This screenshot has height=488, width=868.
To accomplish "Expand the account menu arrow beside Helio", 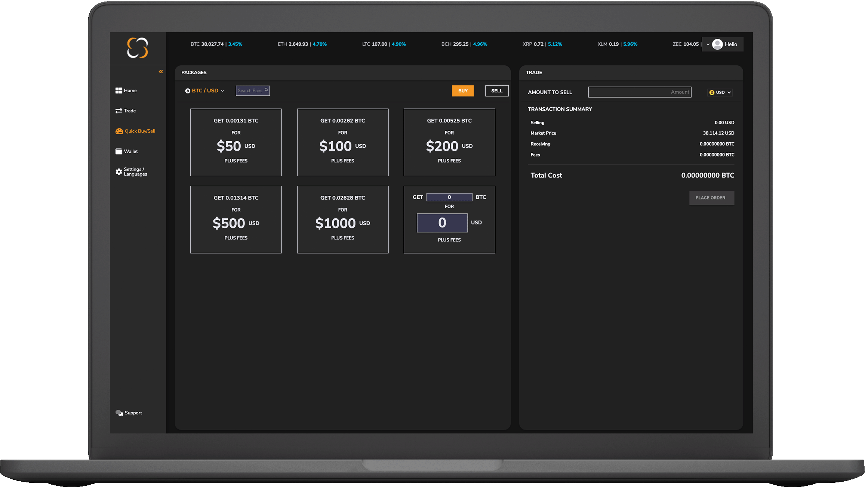I will (708, 44).
